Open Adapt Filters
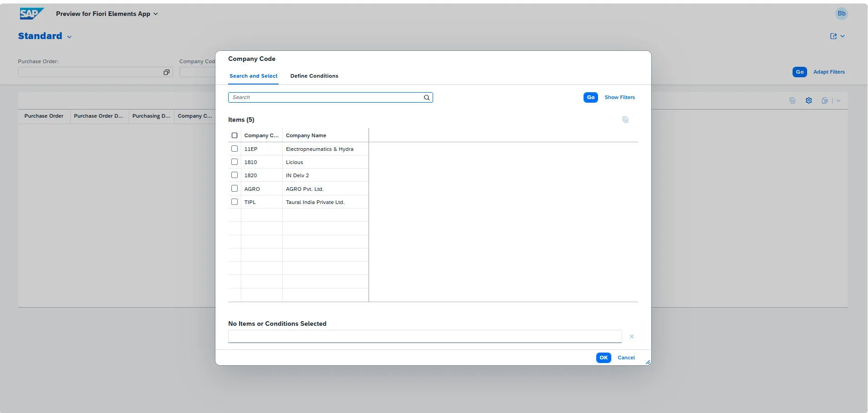Image resolution: width=868 pixels, height=413 pixels. point(828,72)
